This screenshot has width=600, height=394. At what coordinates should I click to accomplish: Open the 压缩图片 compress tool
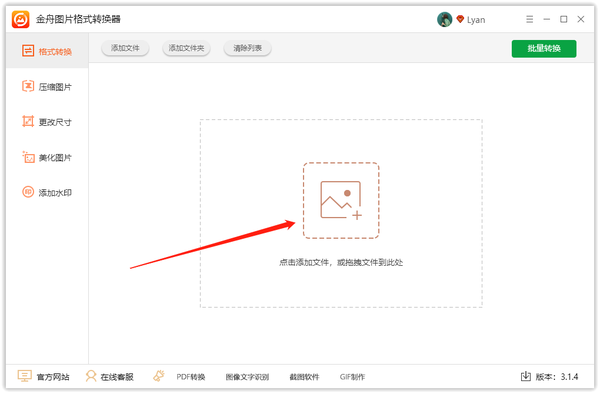tap(47, 86)
